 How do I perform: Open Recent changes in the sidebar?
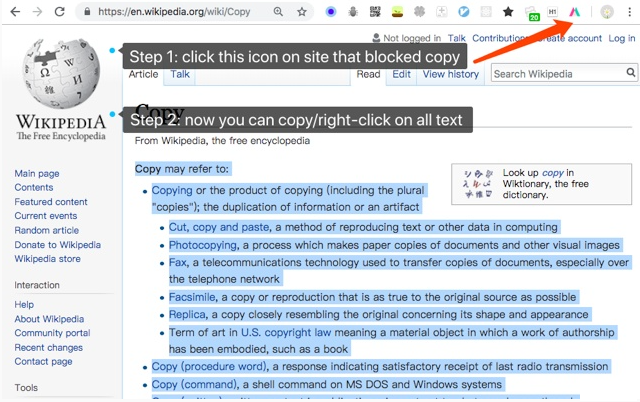click(x=49, y=347)
